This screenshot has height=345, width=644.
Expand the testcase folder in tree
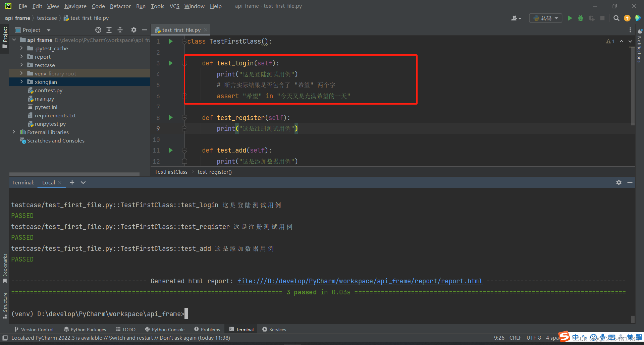[21, 65]
